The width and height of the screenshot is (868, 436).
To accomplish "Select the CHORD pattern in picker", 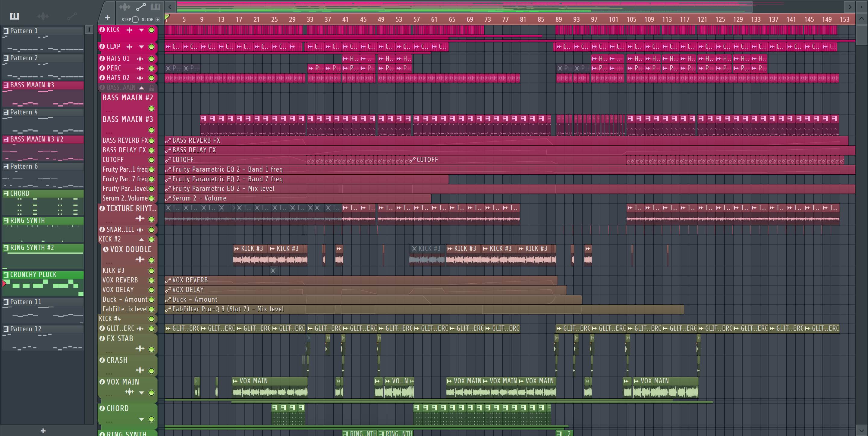I will [x=43, y=202].
